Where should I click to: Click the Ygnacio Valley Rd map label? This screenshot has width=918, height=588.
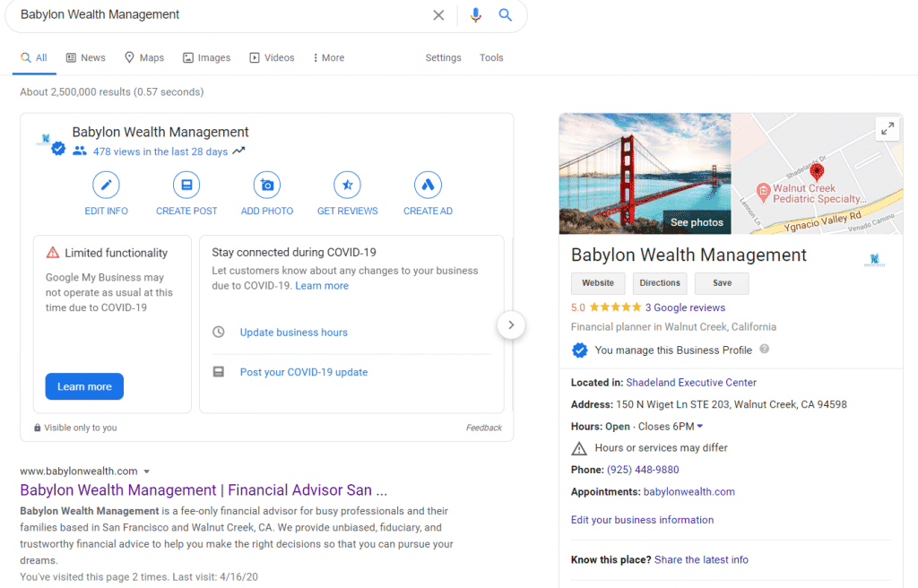click(x=823, y=222)
